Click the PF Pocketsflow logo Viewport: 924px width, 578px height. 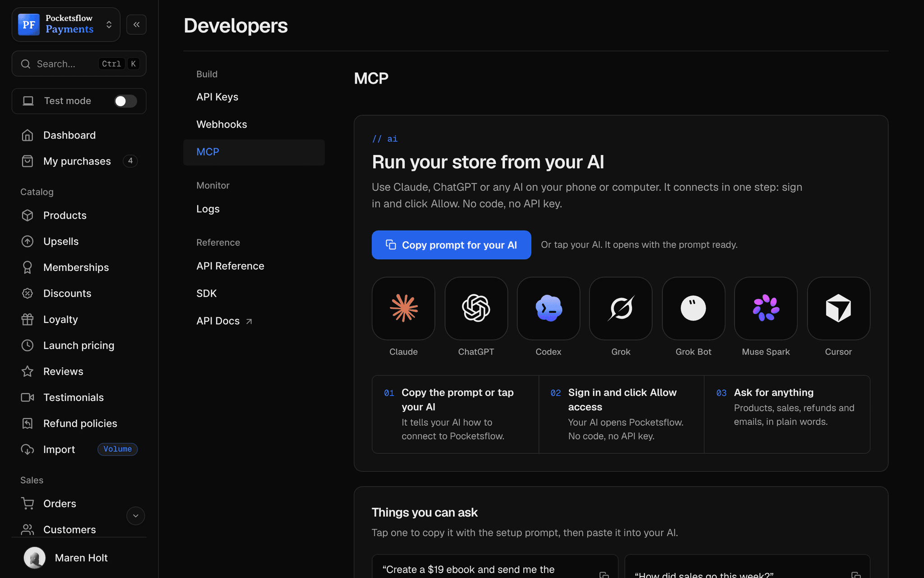point(29,24)
